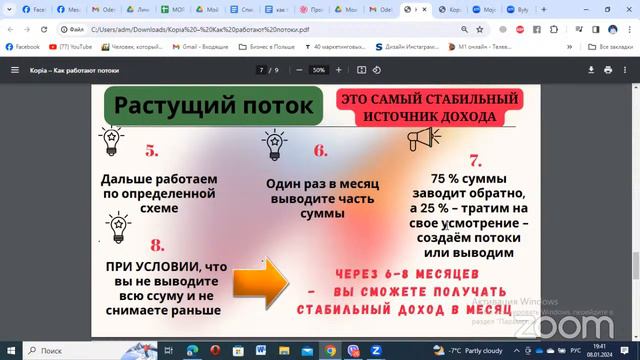
Task: Open Microsoft Edge from the taskbar
Action: point(192,351)
